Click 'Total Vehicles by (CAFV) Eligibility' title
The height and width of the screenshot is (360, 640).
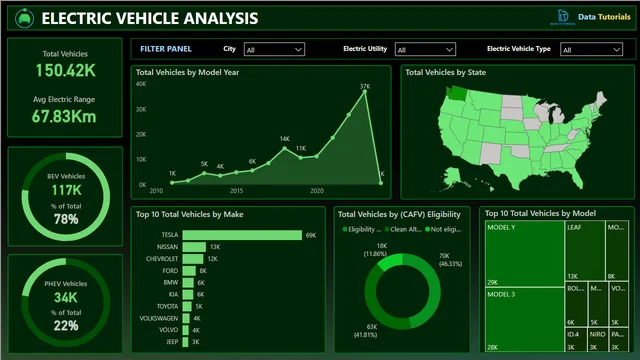tap(399, 214)
